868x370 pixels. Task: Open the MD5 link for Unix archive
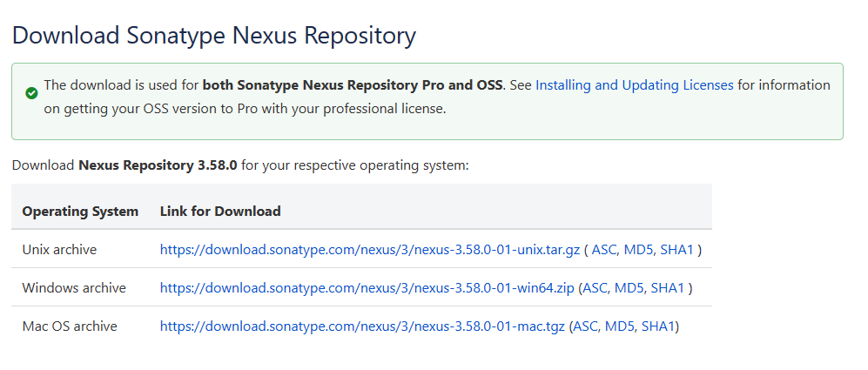coord(639,250)
